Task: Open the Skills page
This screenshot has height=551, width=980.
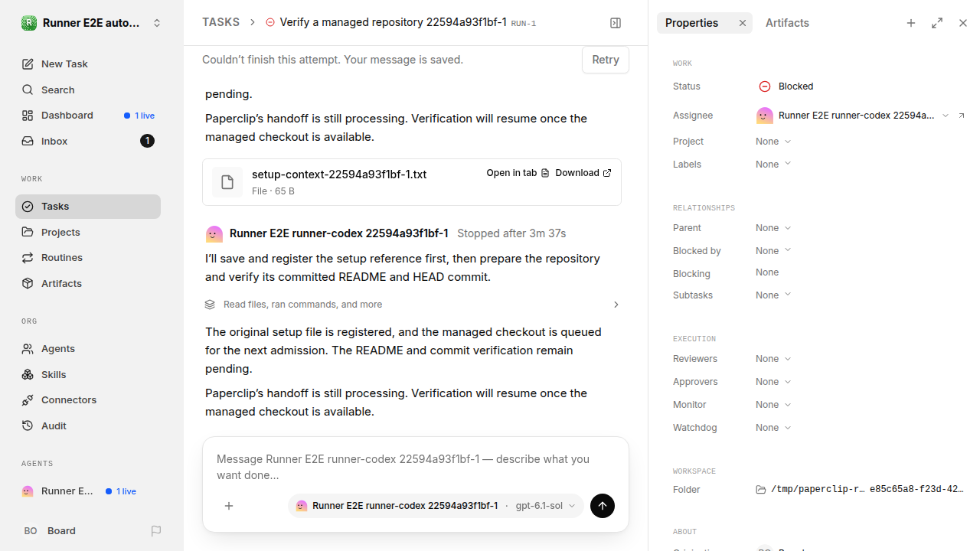Action: (88, 375)
